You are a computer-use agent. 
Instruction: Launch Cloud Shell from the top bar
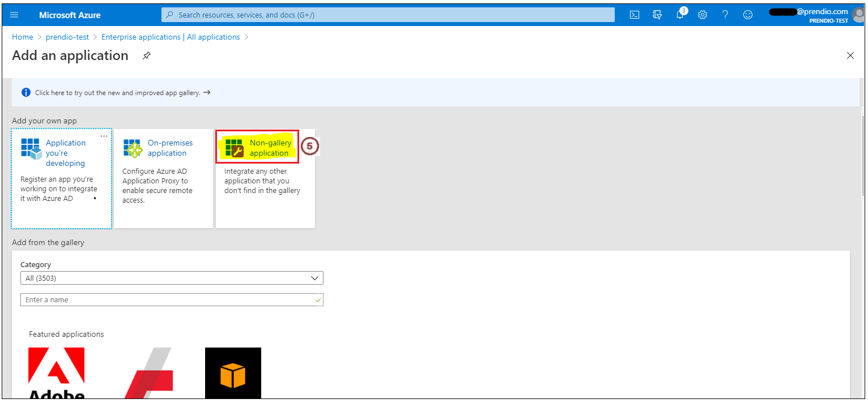pos(635,15)
